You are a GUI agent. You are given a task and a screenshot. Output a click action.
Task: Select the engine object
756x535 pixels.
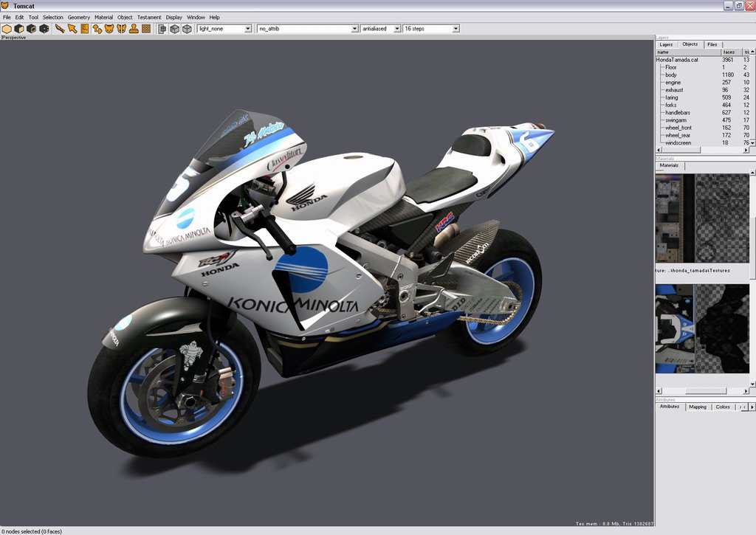(x=673, y=83)
